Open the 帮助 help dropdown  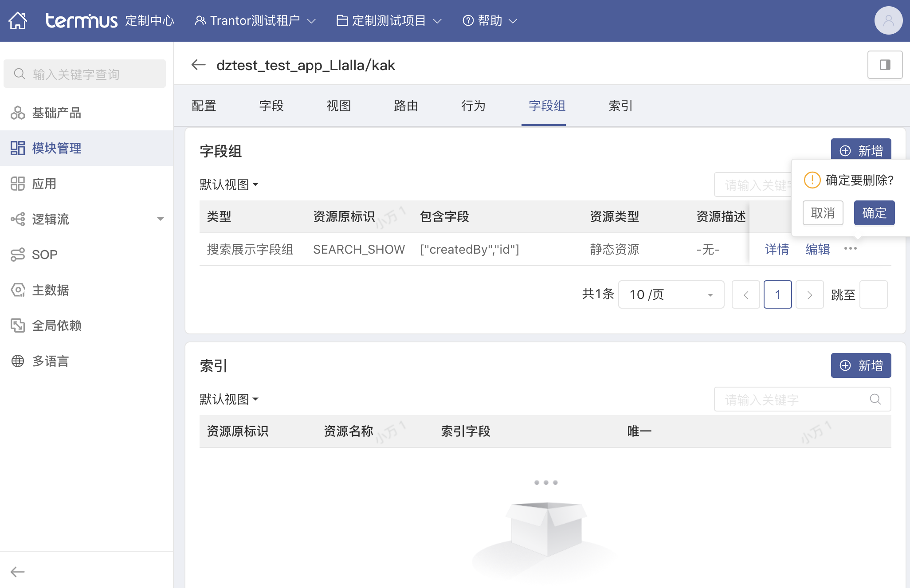click(x=490, y=20)
